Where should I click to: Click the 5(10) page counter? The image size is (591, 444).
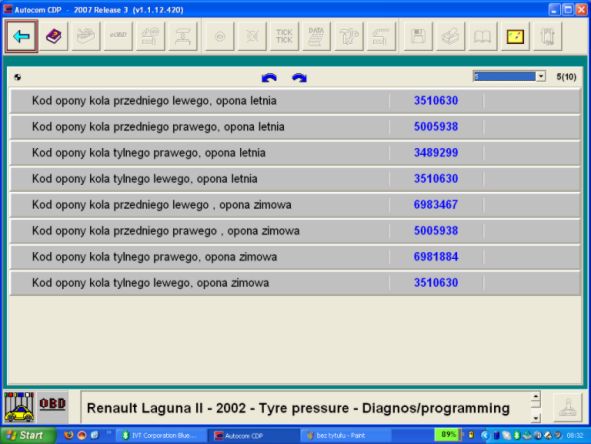click(566, 77)
